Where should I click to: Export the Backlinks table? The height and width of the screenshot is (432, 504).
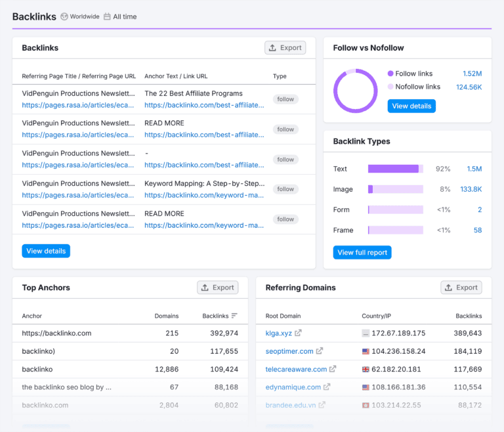285,48
